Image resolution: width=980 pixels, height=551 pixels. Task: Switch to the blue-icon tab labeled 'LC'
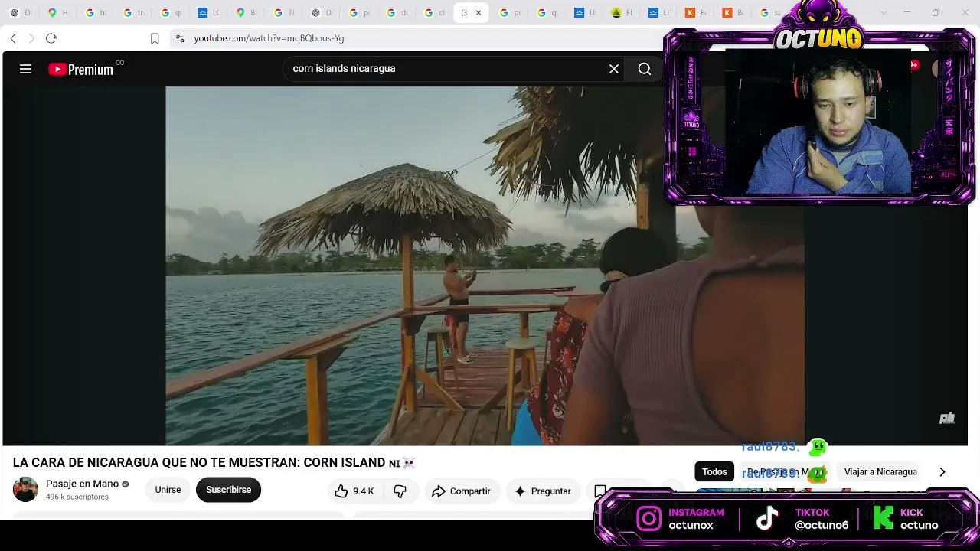tap(208, 13)
